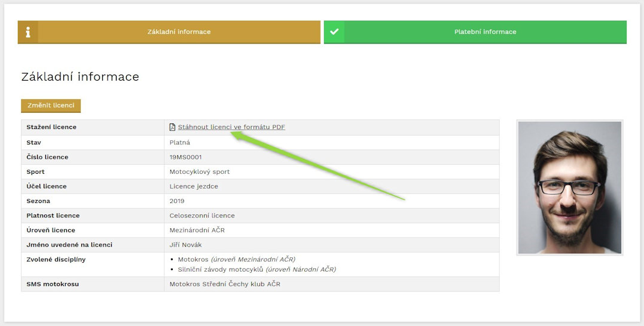Click the name Jiří Novák
The width and height of the screenshot is (644, 326).
point(187,245)
